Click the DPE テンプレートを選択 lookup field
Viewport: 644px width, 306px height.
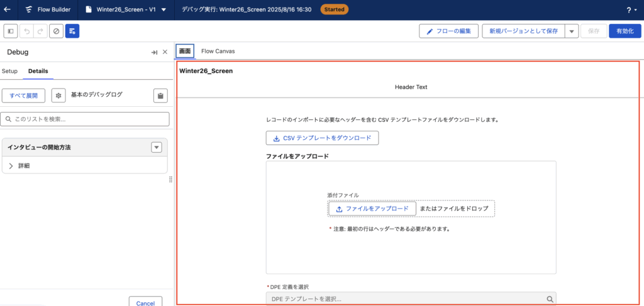click(406, 299)
